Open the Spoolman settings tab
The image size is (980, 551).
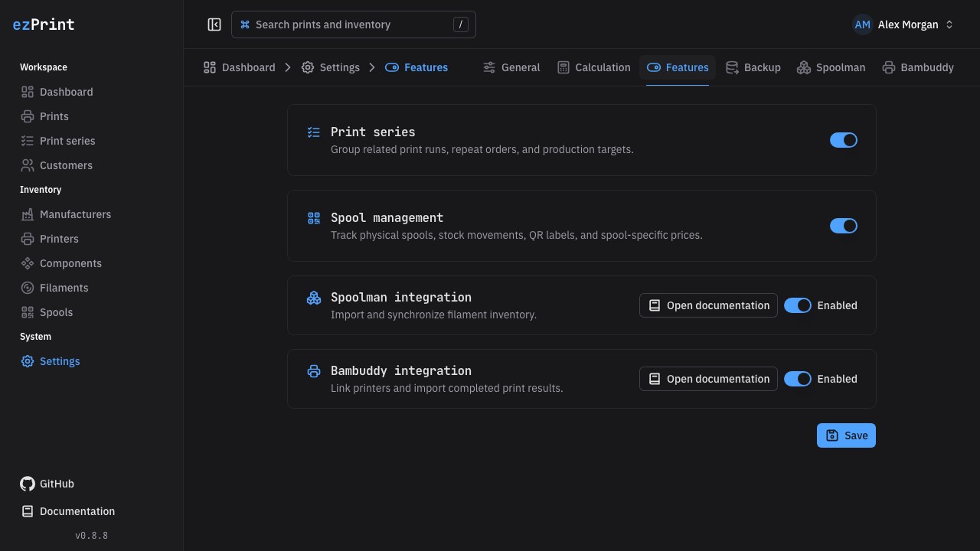[x=831, y=67]
